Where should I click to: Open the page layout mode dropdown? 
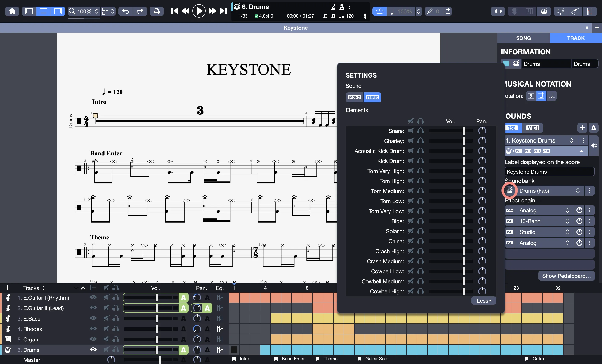click(x=108, y=11)
